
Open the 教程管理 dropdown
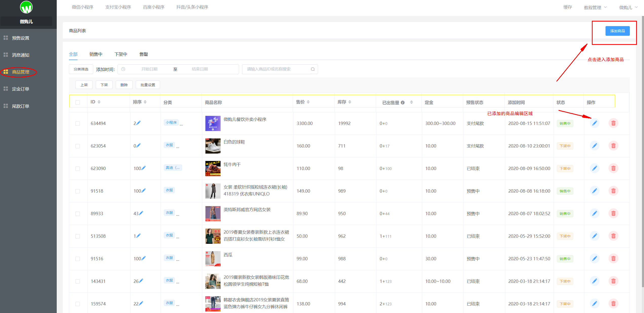595,7
